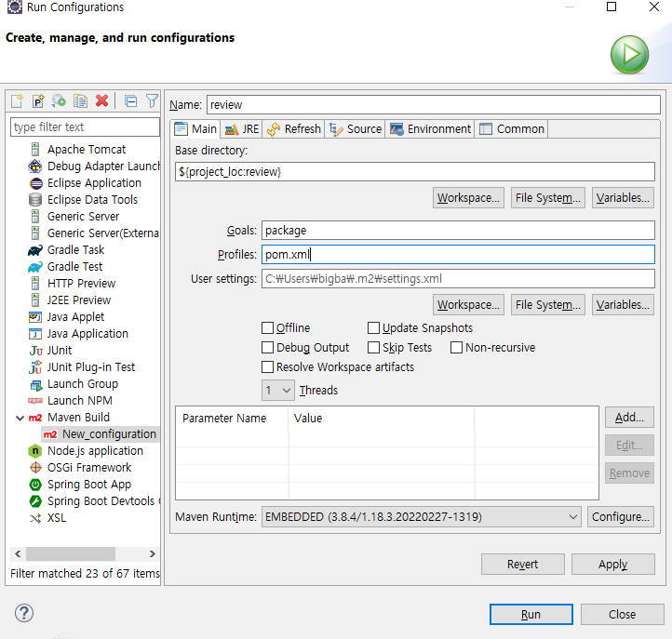Click the Close button
Image resolution: width=672 pixels, height=639 pixels.
click(x=623, y=615)
